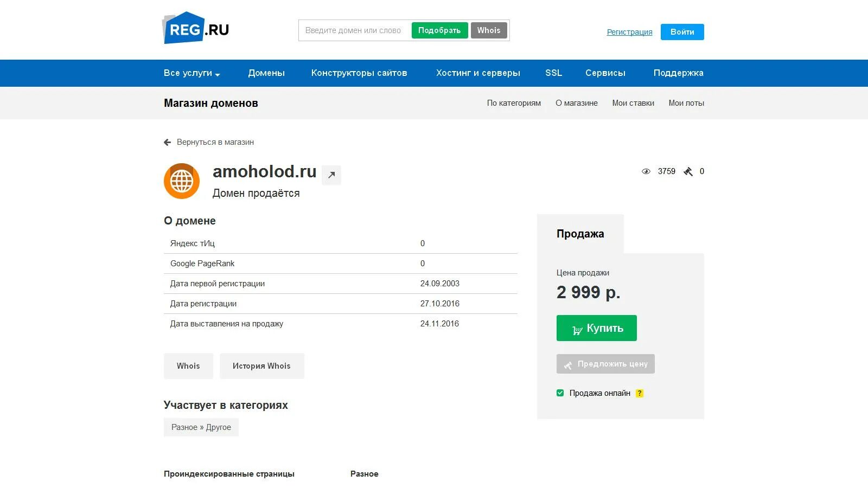Open domain in new window arrow icon
This screenshot has width=868, height=488.
pyautogui.click(x=331, y=175)
